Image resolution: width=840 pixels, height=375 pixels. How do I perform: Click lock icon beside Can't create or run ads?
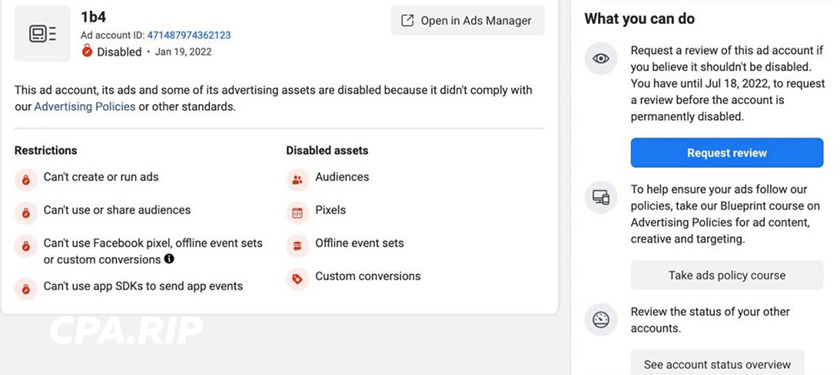(x=26, y=179)
